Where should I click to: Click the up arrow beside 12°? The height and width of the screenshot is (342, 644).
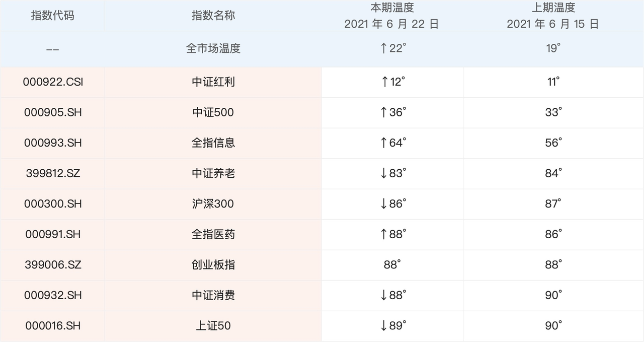pos(385,82)
